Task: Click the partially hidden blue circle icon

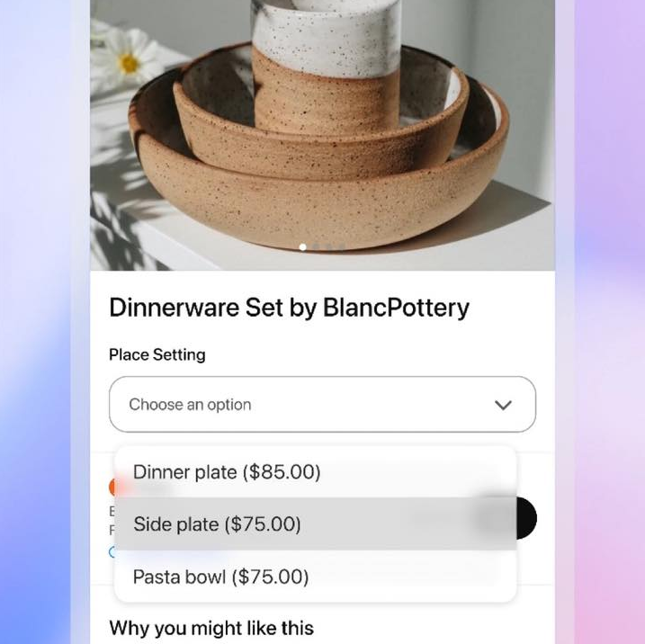Action: click(x=111, y=552)
